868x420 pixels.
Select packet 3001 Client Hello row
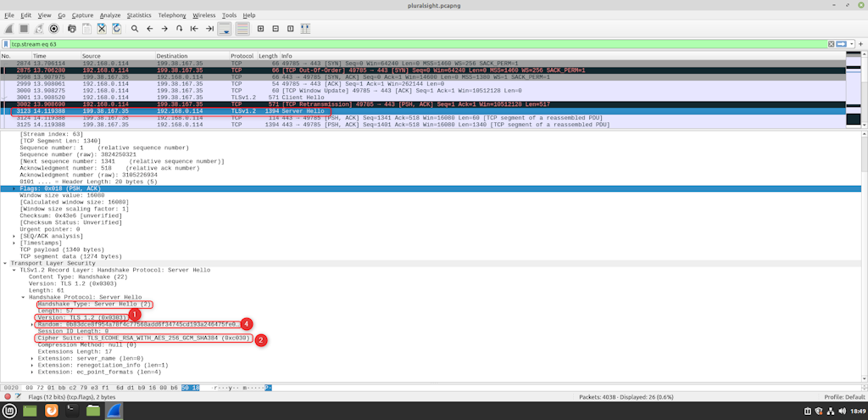point(423,97)
